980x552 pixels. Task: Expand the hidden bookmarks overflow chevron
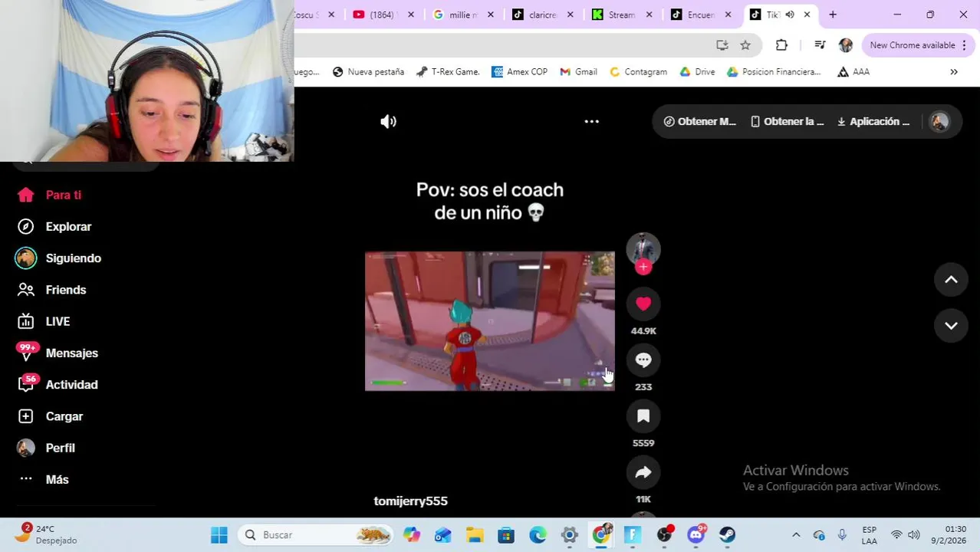[x=954, y=71]
